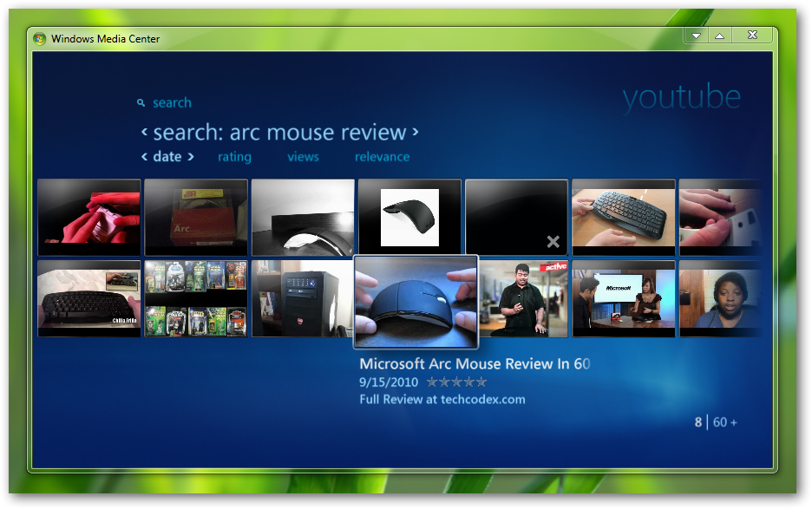Maximize the Windows Media Center window

pos(720,36)
